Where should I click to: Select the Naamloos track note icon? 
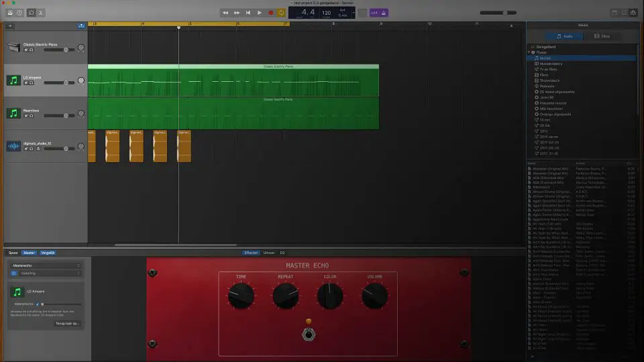[x=13, y=113]
